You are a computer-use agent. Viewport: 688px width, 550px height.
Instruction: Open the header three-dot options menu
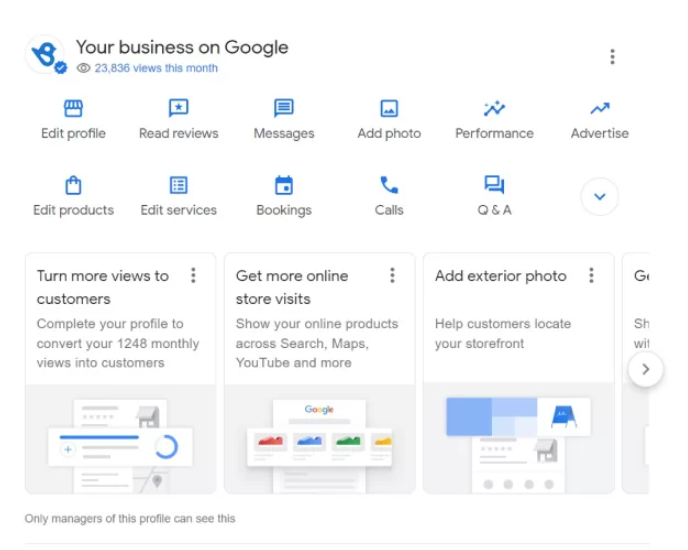613,57
